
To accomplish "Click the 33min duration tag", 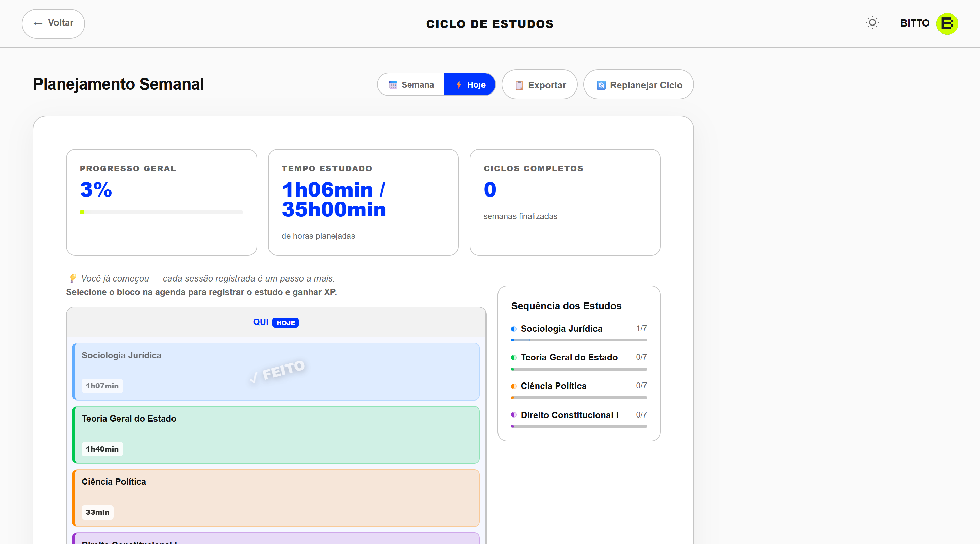I will [x=97, y=512].
